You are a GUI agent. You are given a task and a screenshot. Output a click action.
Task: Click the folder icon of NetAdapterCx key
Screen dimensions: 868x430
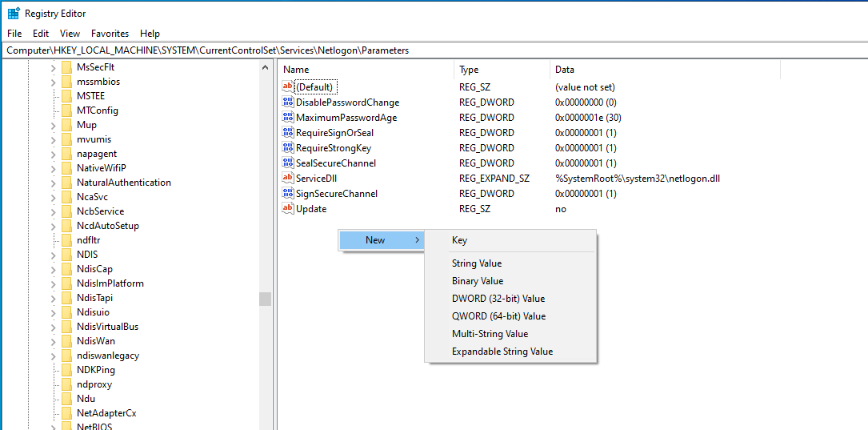(x=67, y=413)
